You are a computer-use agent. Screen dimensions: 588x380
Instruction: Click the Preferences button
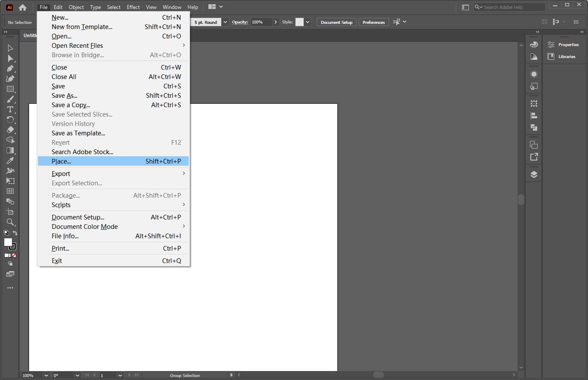[374, 22]
